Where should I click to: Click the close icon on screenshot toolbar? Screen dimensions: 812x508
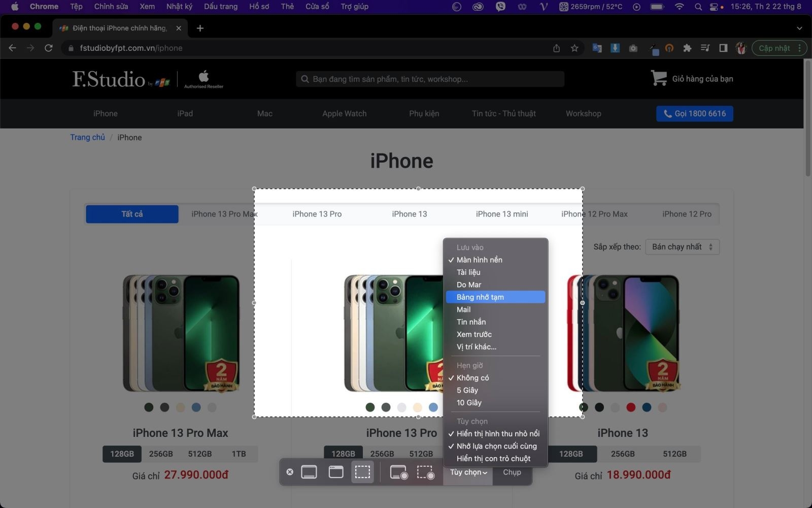point(290,471)
